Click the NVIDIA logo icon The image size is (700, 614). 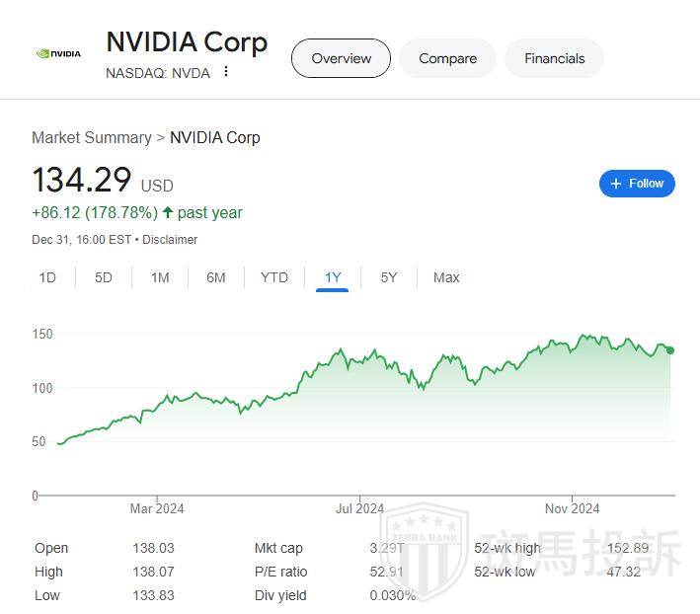point(58,54)
